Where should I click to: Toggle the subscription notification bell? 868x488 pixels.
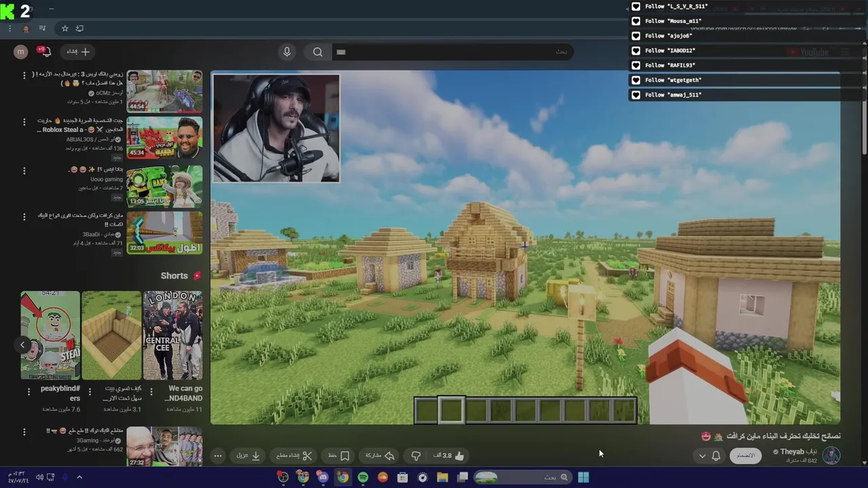[x=715, y=456]
